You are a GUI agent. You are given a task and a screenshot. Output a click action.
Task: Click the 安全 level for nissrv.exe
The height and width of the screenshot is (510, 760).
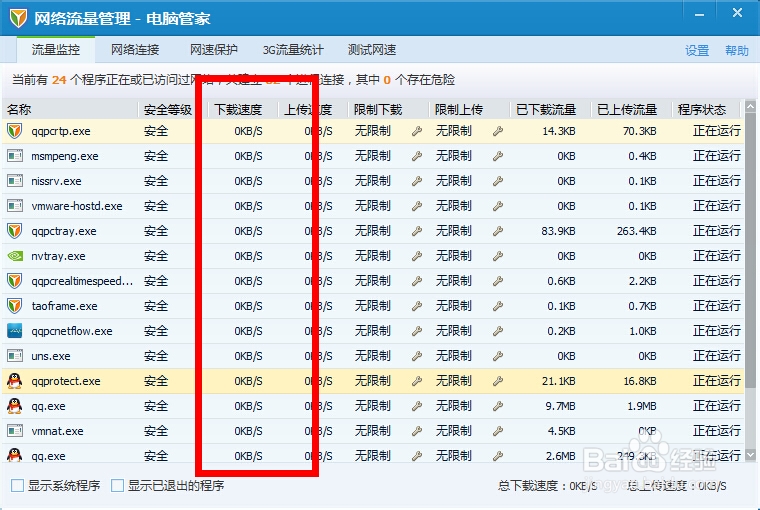(x=156, y=181)
